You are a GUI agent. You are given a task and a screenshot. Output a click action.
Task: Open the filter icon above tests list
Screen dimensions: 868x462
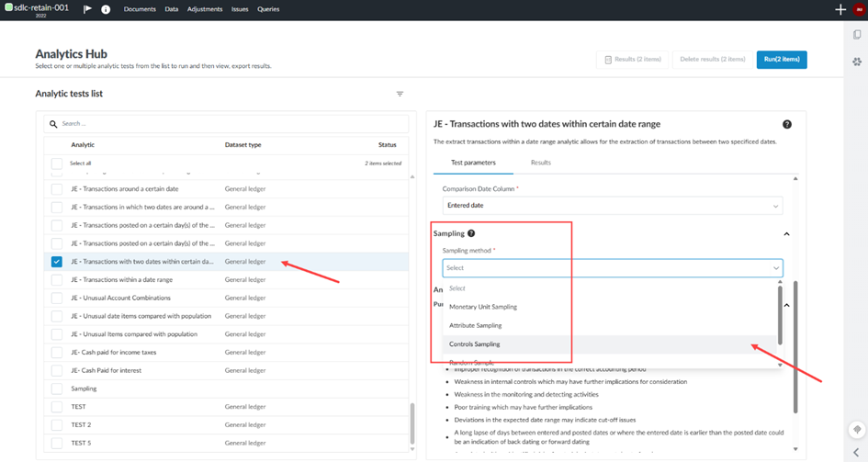click(x=400, y=94)
